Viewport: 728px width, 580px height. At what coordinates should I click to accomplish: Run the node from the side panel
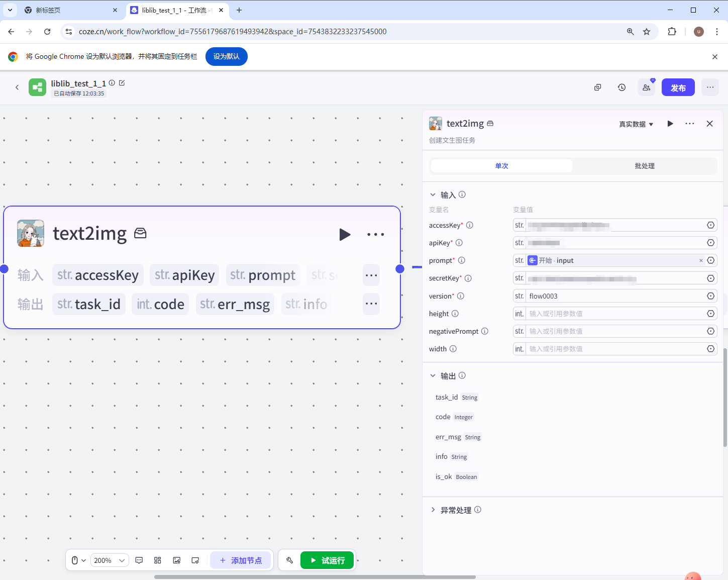(x=670, y=124)
